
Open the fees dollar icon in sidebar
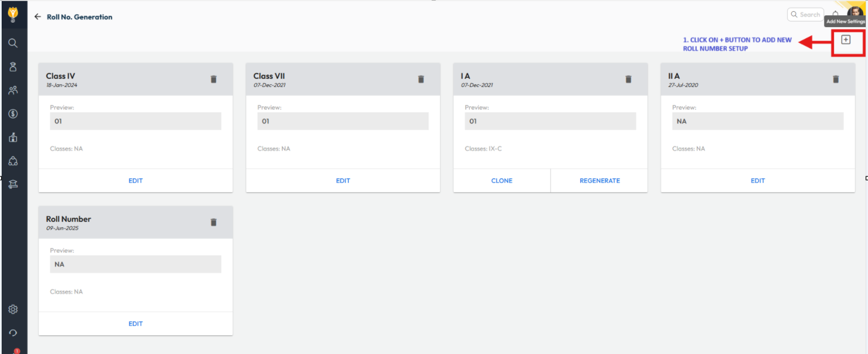pyautogui.click(x=13, y=114)
